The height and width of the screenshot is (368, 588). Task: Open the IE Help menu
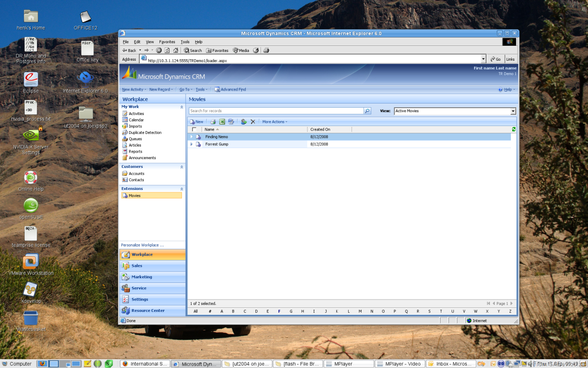[198, 42]
